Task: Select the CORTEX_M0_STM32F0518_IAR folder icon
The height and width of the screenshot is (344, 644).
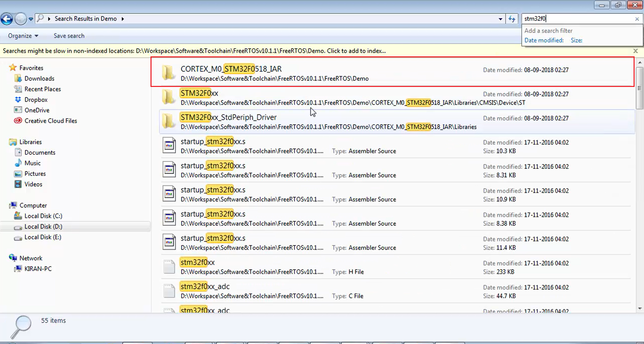Action: point(168,72)
